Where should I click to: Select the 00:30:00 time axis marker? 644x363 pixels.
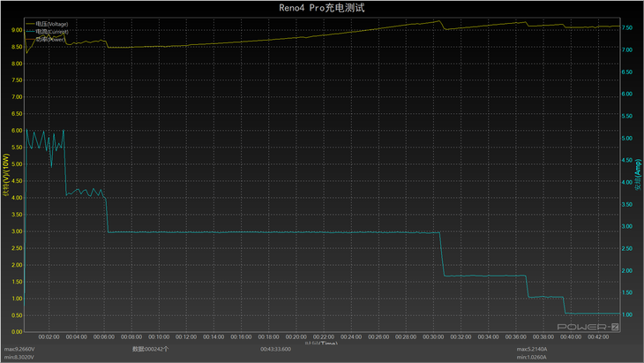433,337
